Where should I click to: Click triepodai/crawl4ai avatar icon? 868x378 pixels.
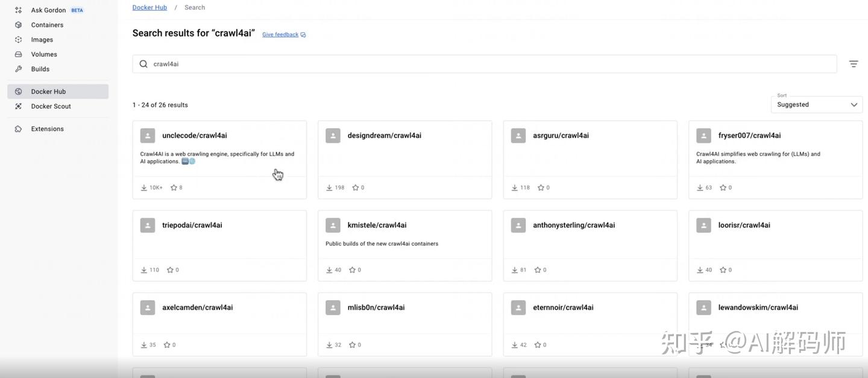148,225
